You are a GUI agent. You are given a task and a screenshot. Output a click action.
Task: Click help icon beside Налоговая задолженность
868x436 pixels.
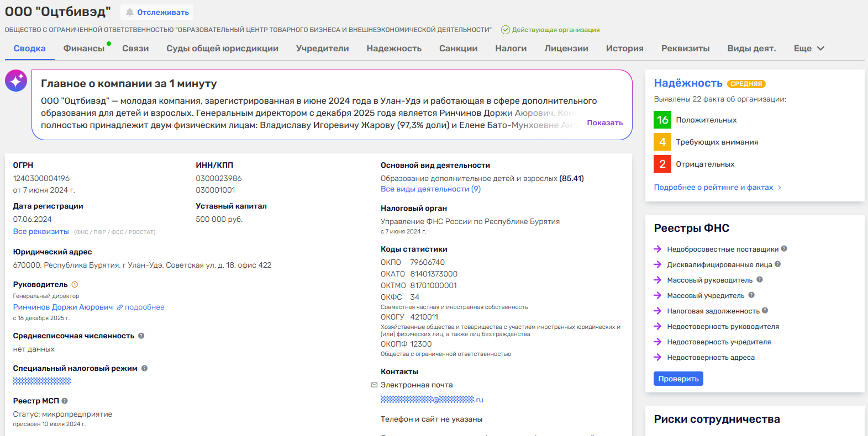(x=765, y=311)
